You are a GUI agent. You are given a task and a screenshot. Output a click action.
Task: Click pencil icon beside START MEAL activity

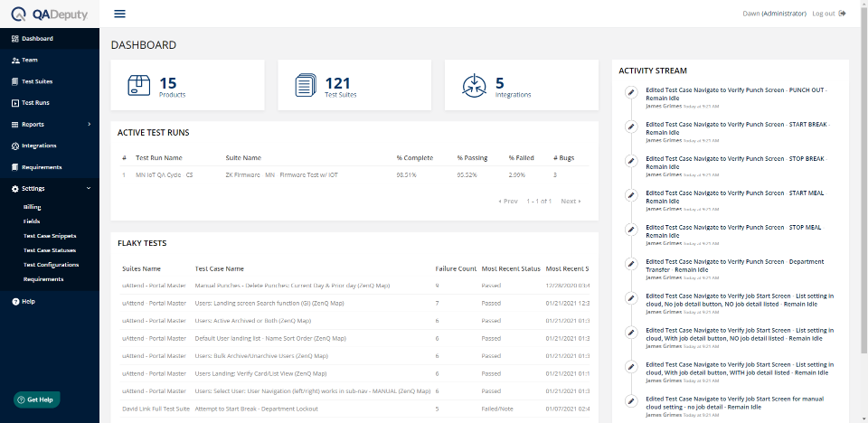pos(631,195)
